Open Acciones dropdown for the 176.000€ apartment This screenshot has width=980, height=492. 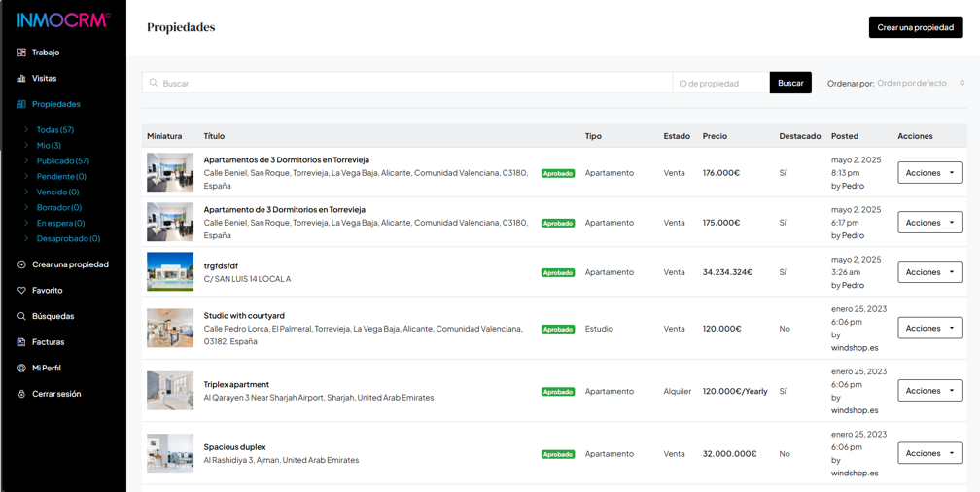point(929,173)
